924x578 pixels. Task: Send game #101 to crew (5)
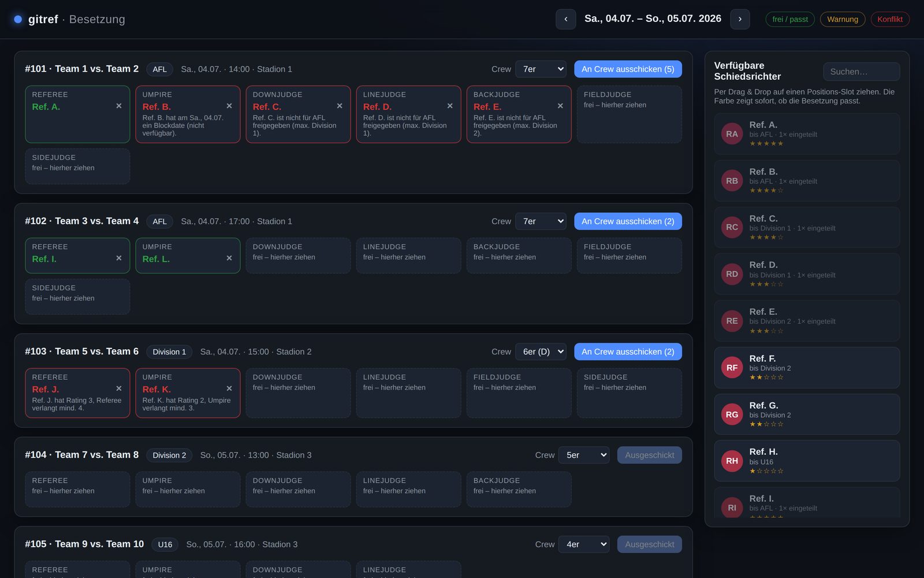point(628,69)
